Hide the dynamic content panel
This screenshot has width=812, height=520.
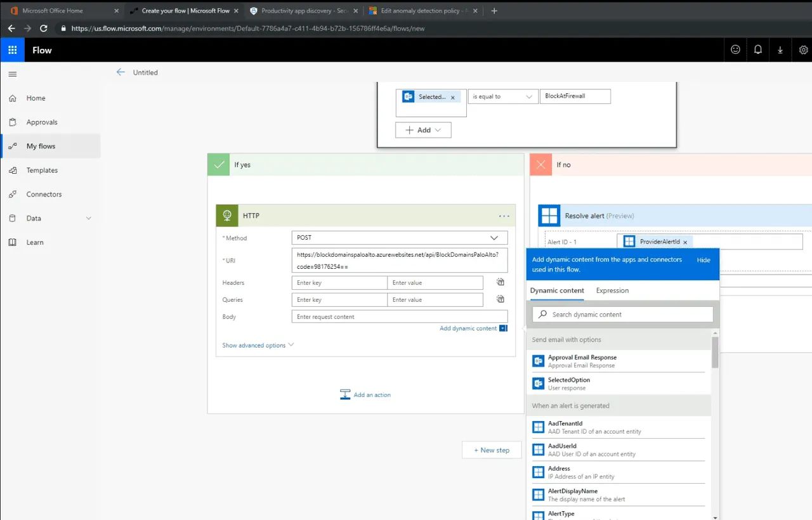704,260
